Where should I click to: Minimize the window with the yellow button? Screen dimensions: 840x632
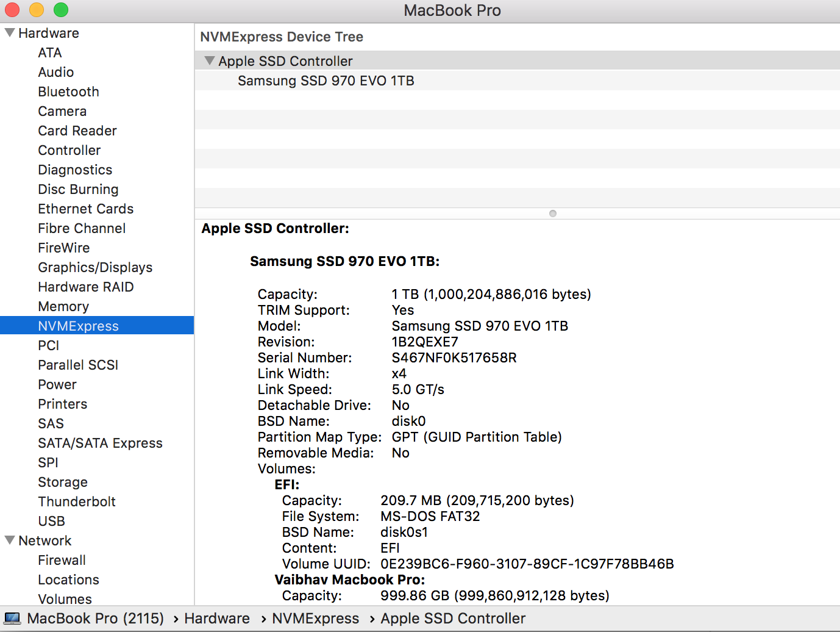point(37,10)
